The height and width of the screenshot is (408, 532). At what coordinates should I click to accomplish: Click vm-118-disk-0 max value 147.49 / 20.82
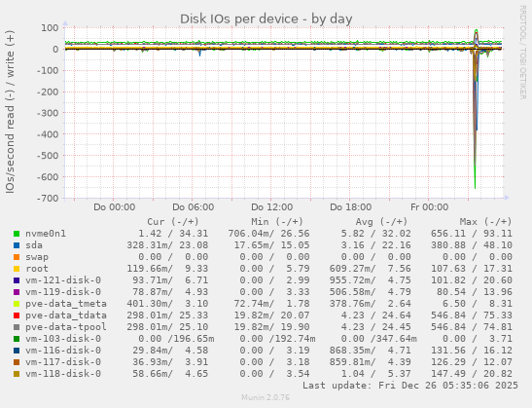pyautogui.click(x=472, y=374)
